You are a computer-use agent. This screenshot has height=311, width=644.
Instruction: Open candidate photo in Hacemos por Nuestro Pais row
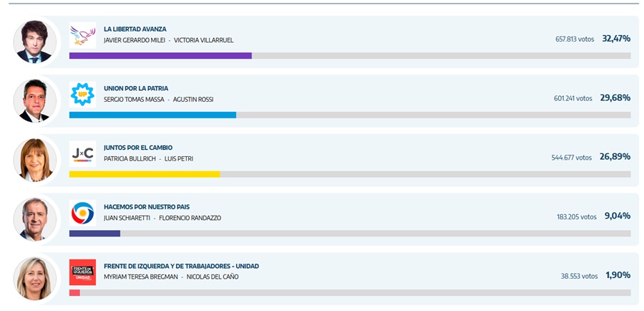[34, 219]
